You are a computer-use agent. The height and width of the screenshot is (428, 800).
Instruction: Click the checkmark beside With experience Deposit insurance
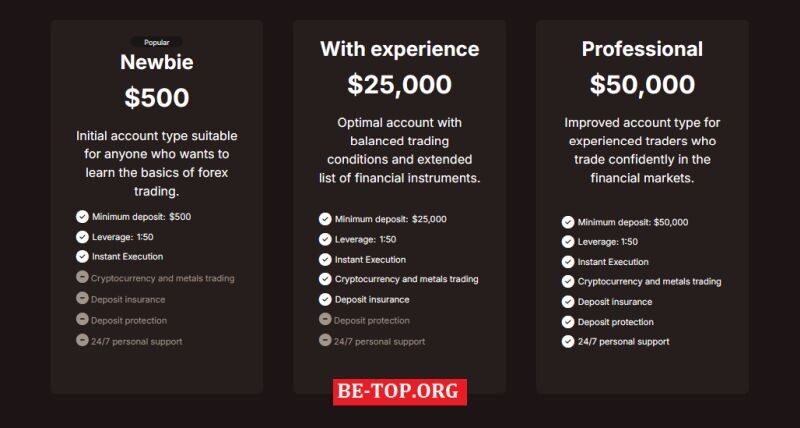click(x=325, y=299)
